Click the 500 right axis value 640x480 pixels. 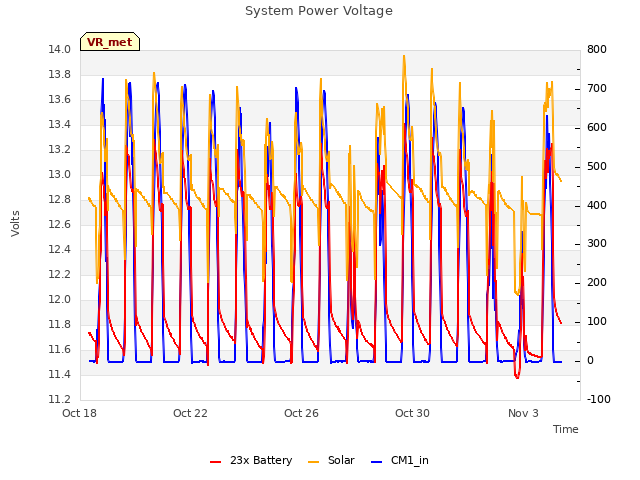(x=597, y=166)
